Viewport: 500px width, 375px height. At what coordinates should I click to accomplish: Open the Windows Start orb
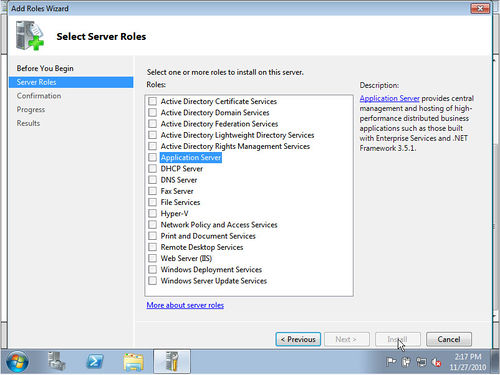tap(17, 362)
